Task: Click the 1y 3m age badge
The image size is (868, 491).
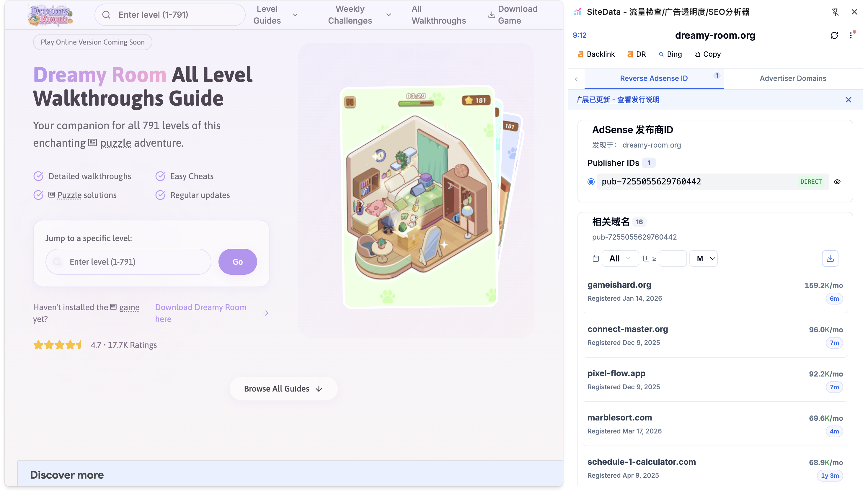Action: [x=830, y=476]
